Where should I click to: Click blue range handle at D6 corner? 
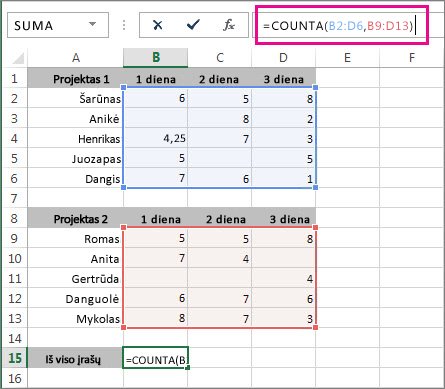(315, 187)
